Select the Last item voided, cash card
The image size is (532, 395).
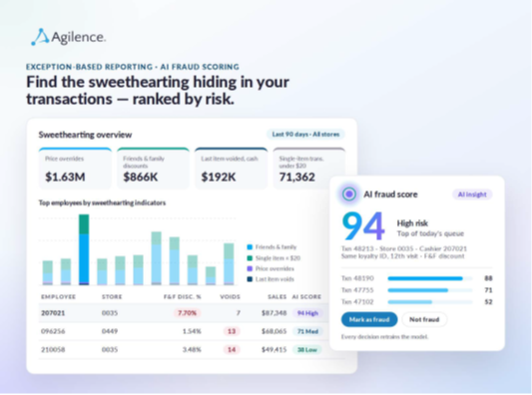click(231, 168)
